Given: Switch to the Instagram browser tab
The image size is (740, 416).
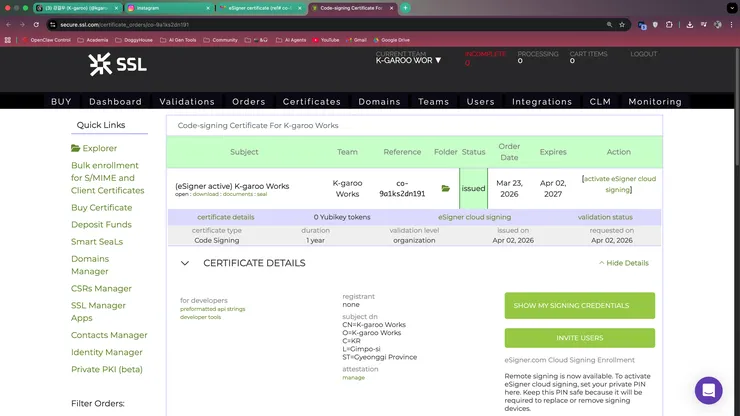Looking at the screenshot, I should click(x=165, y=8).
